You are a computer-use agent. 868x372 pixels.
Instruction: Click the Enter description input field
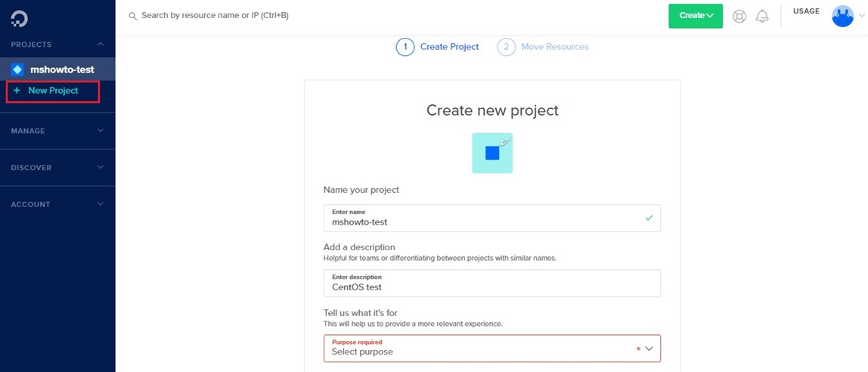click(x=492, y=284)
